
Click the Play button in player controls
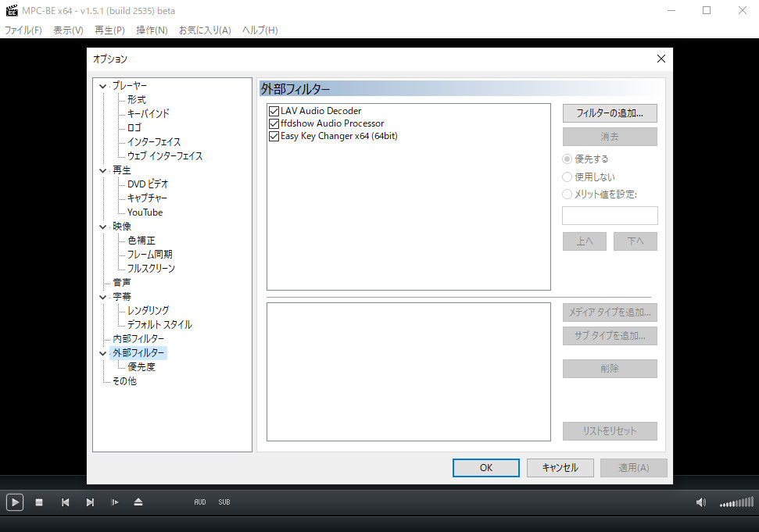[15, 502]
